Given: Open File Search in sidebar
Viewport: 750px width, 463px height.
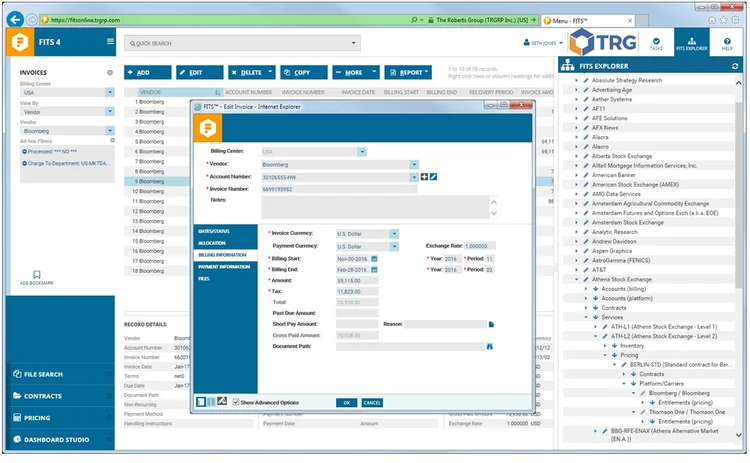Looking at the screenshot, I should point(61,375).
